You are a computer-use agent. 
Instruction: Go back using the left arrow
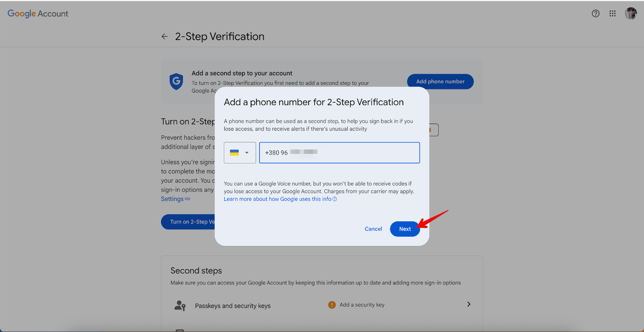pyautogui.click(x=165, y=37)
